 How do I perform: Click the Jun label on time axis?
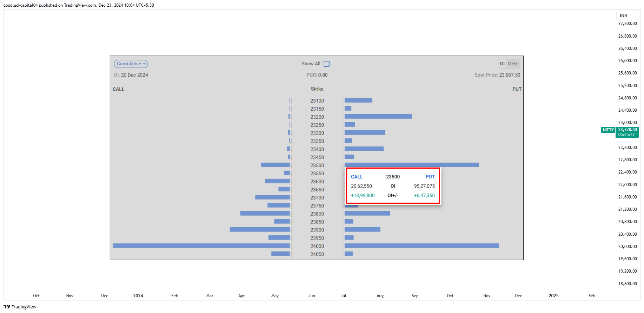(x=312, y=296)
